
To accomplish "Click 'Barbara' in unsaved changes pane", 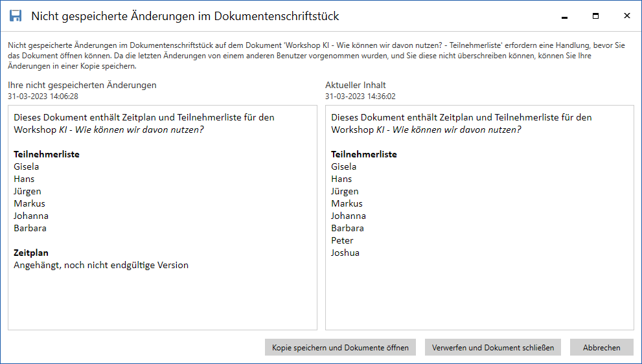I will (x=30, y=228).
